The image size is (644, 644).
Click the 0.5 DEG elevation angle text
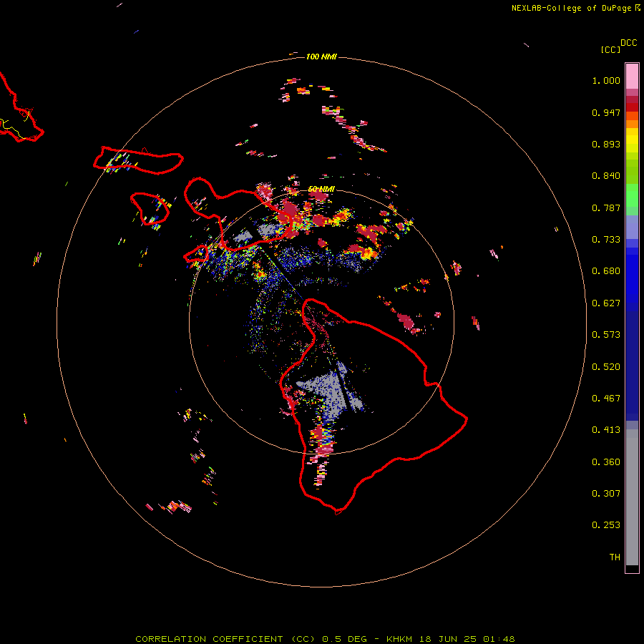(x=344, y=639)
